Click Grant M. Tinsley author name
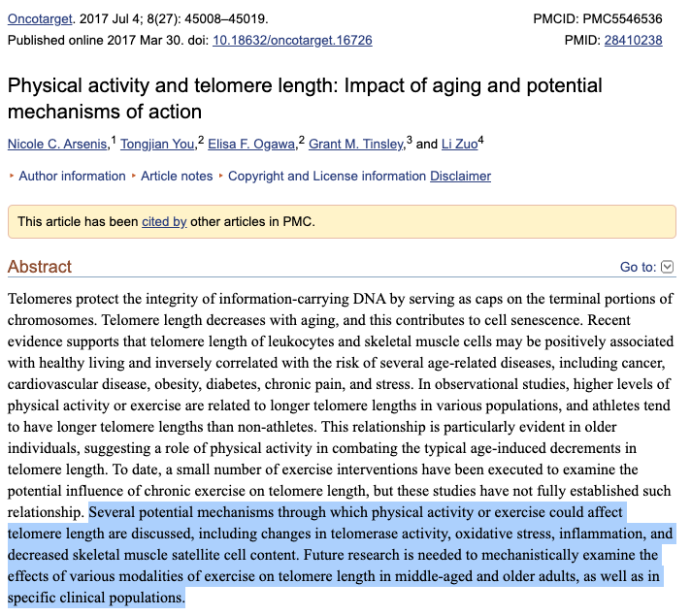This screenshot has height=616, width=691. click(x=353, y=145)
